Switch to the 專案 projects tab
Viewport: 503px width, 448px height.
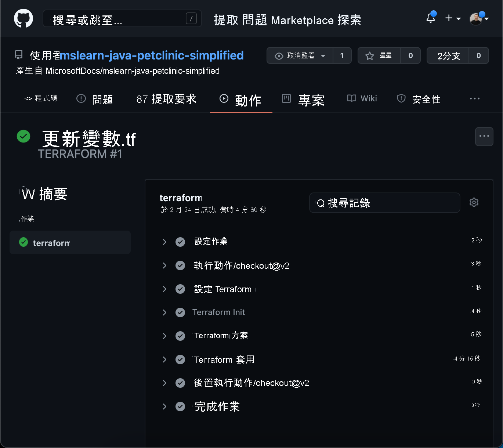303,100
